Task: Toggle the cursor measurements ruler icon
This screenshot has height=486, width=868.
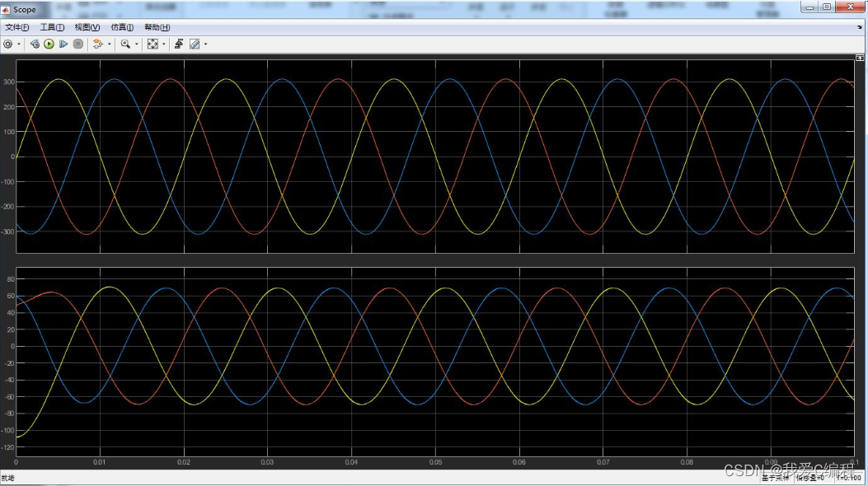Action: click(195, 44)
